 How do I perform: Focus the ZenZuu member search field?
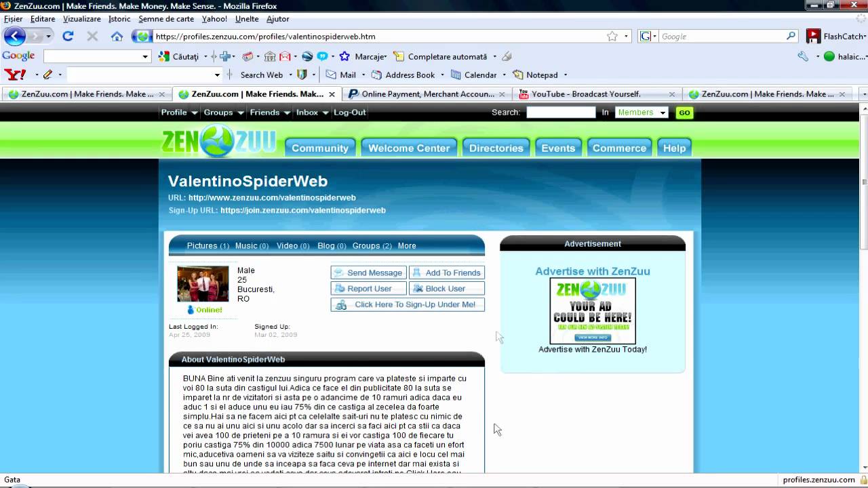click(561, 113)
